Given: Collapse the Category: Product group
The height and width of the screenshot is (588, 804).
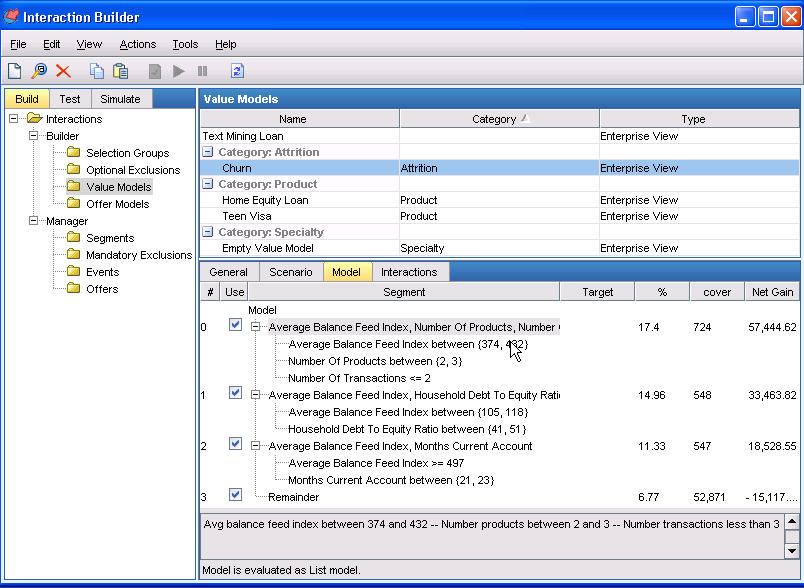Looking at the screenshot, I should tap(208, 184).
